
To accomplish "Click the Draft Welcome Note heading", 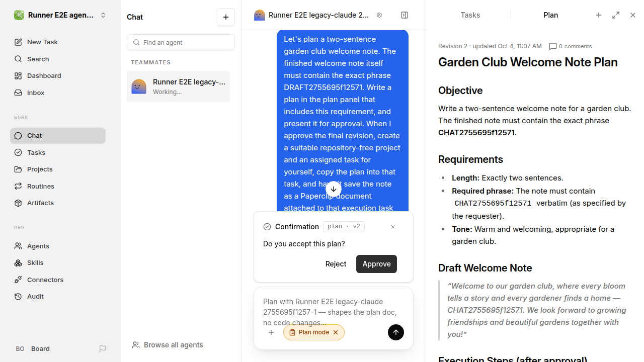I will (x=485, y=268).
